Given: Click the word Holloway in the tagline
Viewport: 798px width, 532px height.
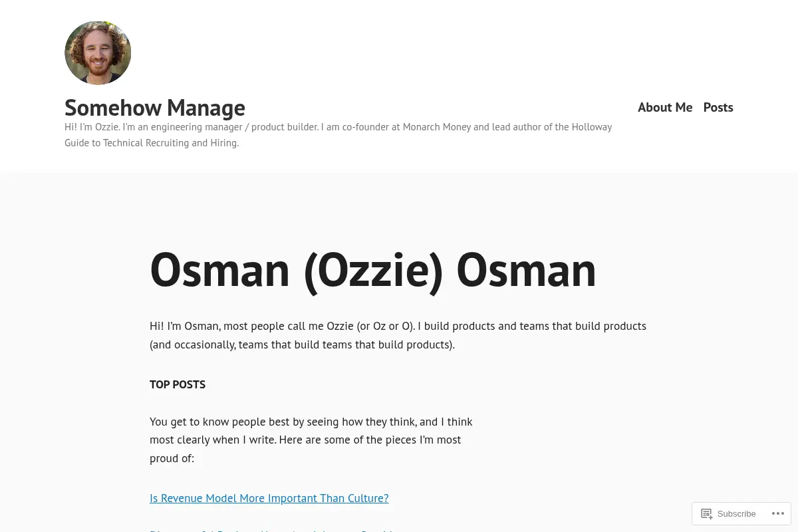Looking at the screenshot, I should point(592,127).
